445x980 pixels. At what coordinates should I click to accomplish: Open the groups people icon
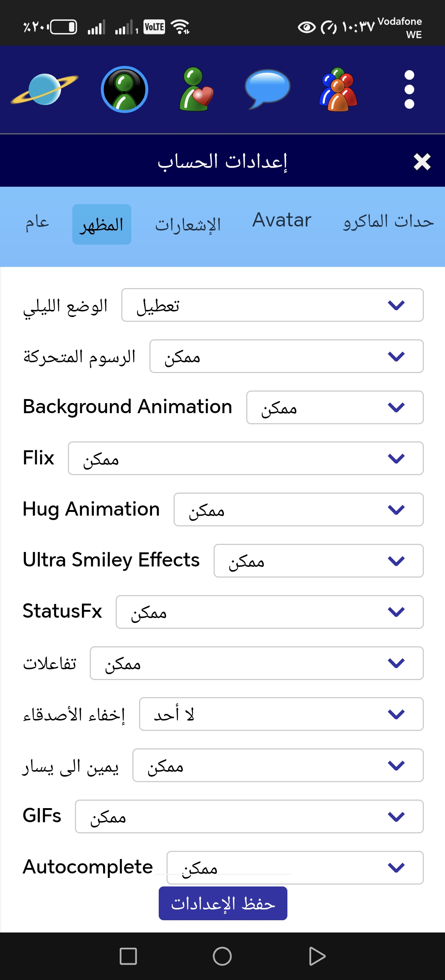coord(338,89)
